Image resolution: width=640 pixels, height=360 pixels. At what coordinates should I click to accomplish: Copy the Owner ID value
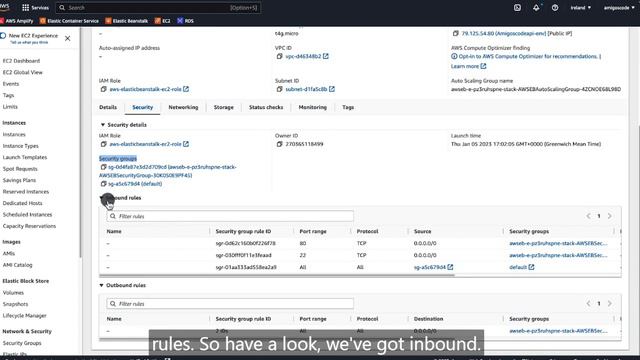tap(279, 144)
